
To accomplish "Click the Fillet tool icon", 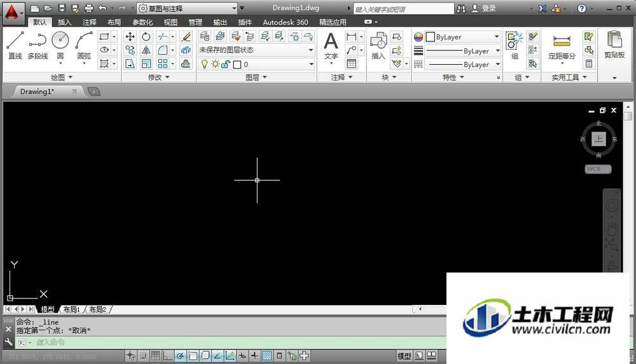I will [x=162, y=50].
